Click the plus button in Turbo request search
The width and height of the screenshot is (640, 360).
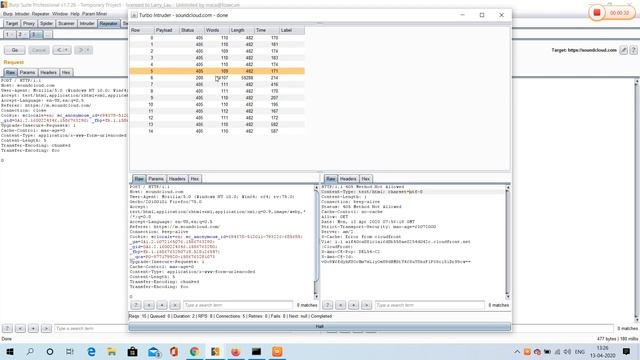[162, 305]
